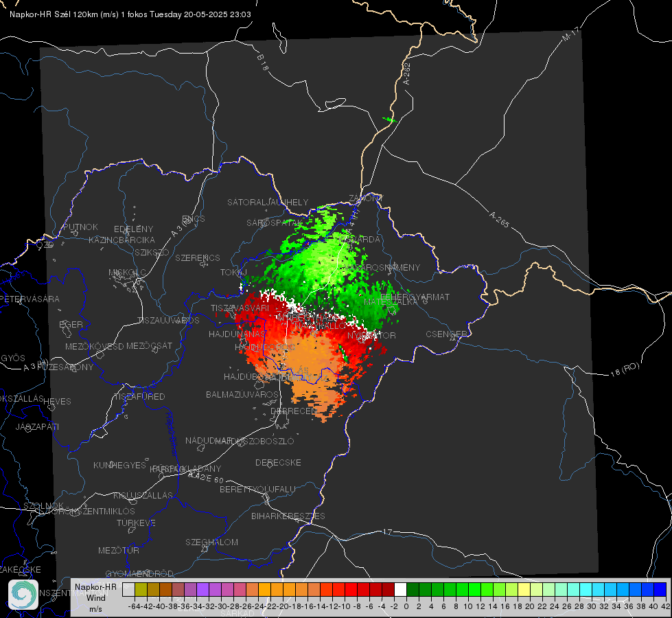Click the KISÚJSZÁLLÁS label
The height and width of the screenshot is (618, 672).
[143, 495]
